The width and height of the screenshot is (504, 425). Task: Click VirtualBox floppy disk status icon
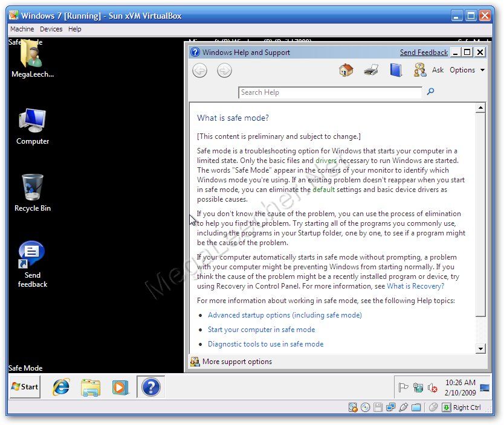pos(378,407)
